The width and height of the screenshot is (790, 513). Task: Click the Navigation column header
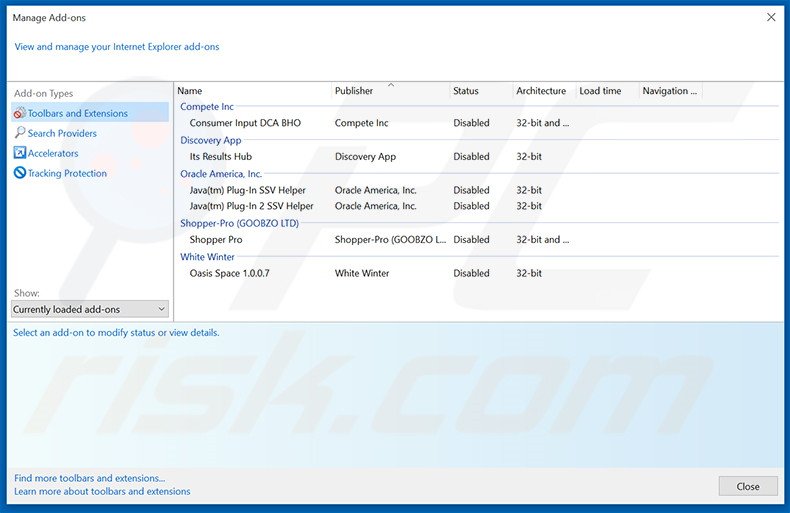click(x=670, y=91)
